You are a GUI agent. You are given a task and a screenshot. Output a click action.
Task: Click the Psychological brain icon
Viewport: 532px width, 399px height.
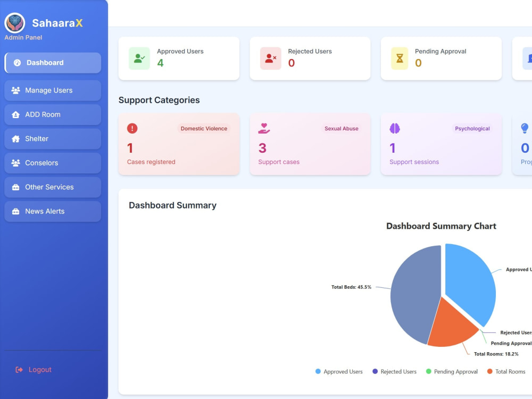[x=395, y=129]
